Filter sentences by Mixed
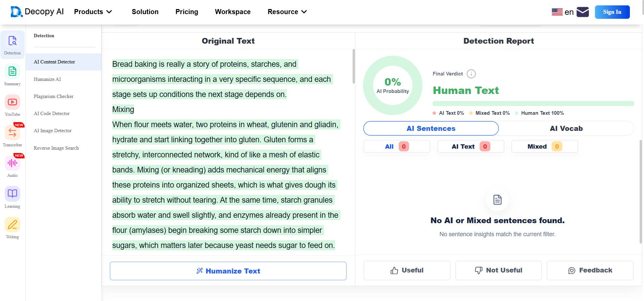Image resolution: width=644 pixels, height=301 pixels. tap(545, 146)
